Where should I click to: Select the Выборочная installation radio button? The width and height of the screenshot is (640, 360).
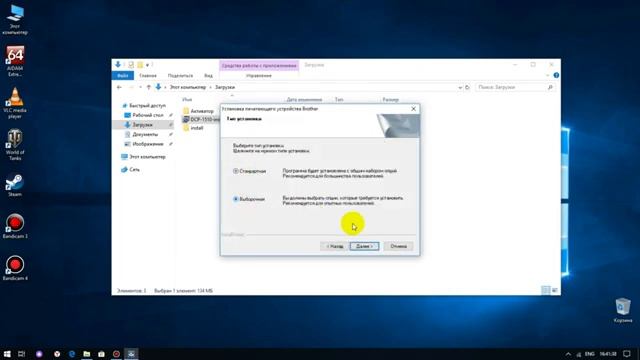click(236, 199)
